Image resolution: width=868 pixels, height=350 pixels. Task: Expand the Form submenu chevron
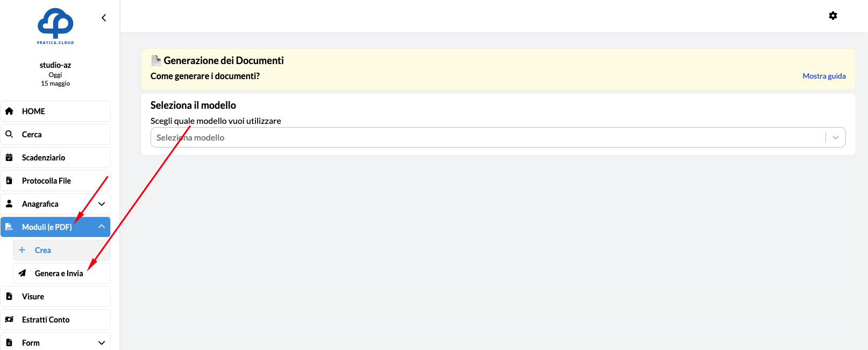pyautogui.click(x=102, y=342)
